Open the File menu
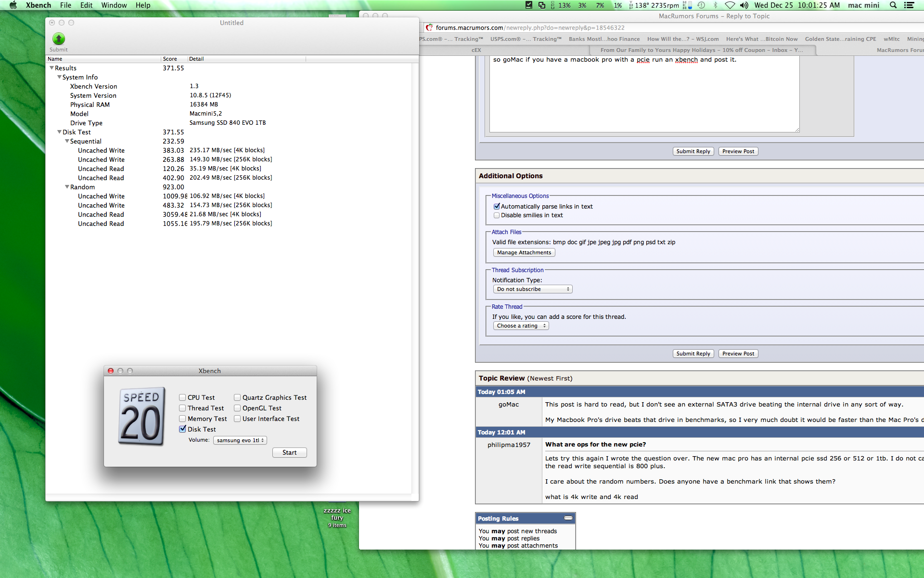 (65, 5)
